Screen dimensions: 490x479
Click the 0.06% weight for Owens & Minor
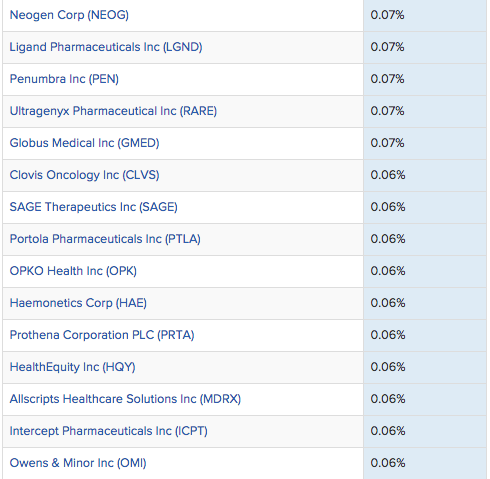[x=425, y=463]
